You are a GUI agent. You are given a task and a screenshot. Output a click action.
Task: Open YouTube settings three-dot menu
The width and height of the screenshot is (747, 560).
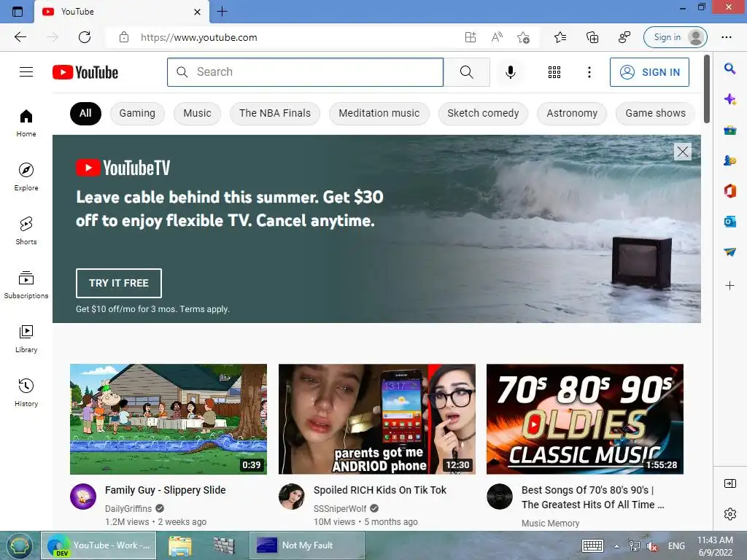[589, 72]
